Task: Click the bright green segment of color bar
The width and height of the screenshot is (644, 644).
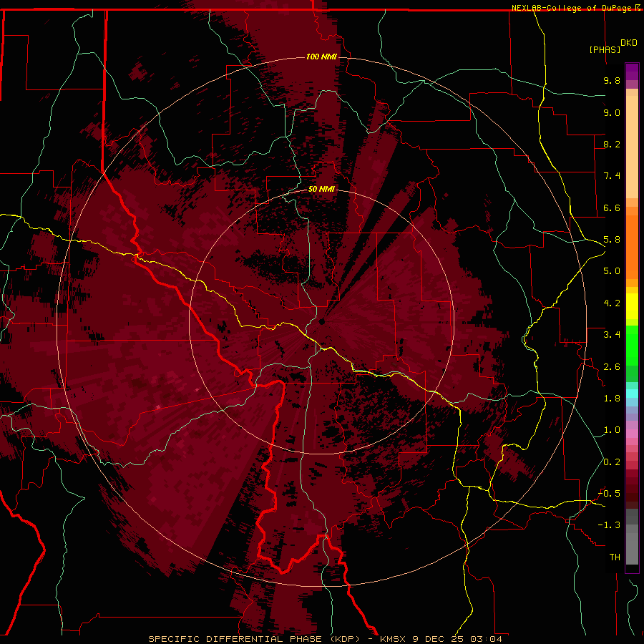Action: coord(632,346)
